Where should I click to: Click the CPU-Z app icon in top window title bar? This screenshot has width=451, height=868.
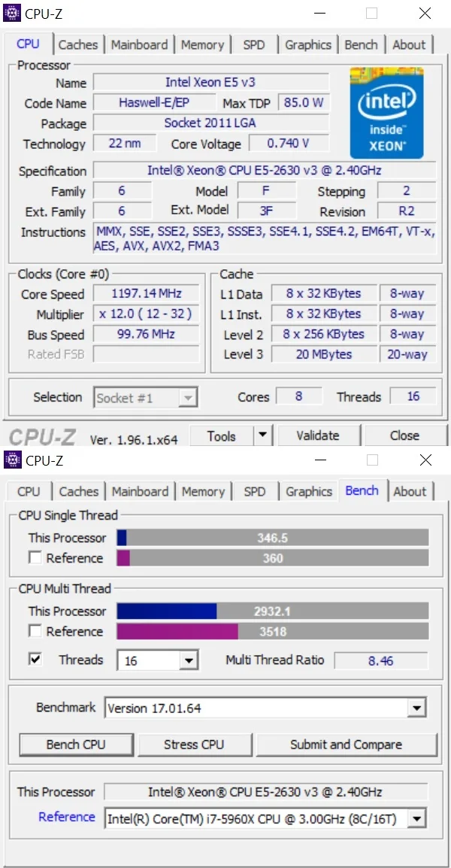click(x=12, y=14)
